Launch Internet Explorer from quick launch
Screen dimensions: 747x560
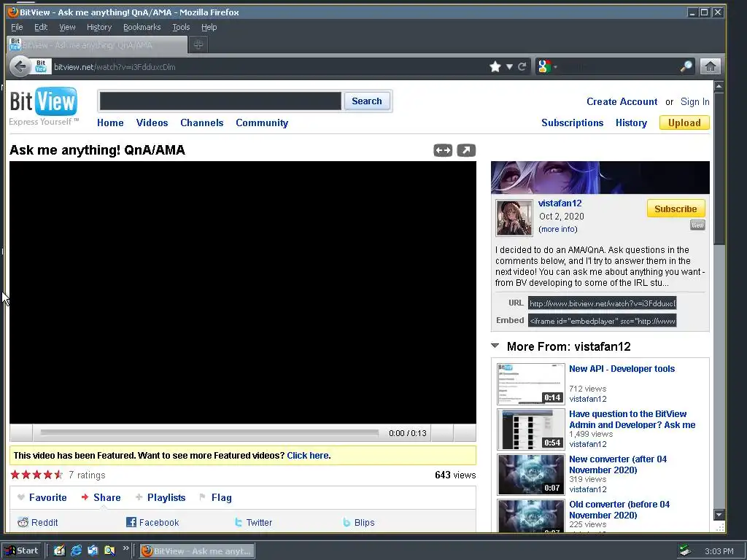[76, 551]
